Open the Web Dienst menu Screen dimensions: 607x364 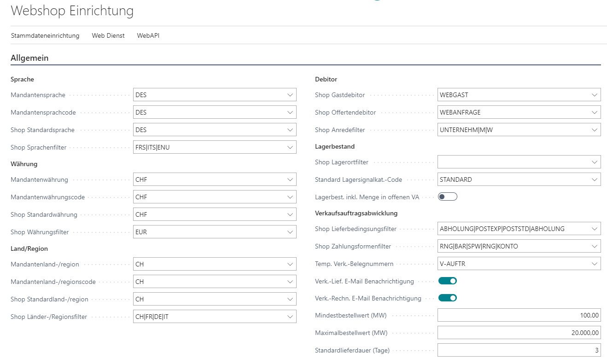coord(108,35)
